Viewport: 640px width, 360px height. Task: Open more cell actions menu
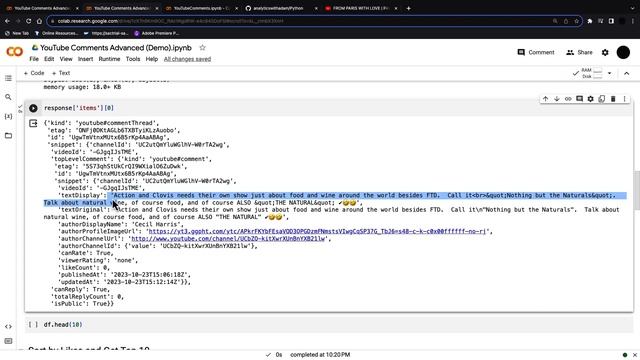(624, 99)
